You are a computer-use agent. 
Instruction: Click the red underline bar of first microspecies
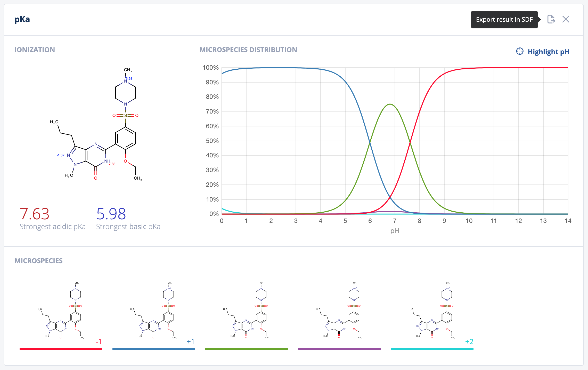tap(61, 349)
